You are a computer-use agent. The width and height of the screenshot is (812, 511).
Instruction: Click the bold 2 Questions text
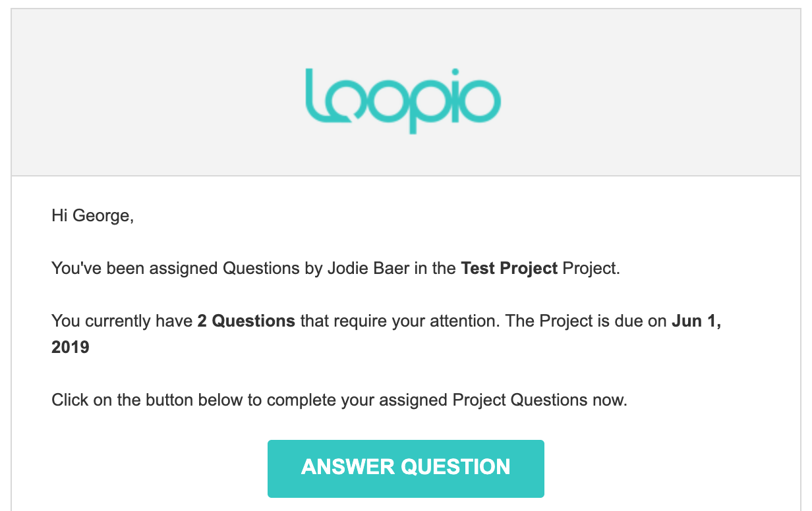pyautogui.click(x=246, y=321)
